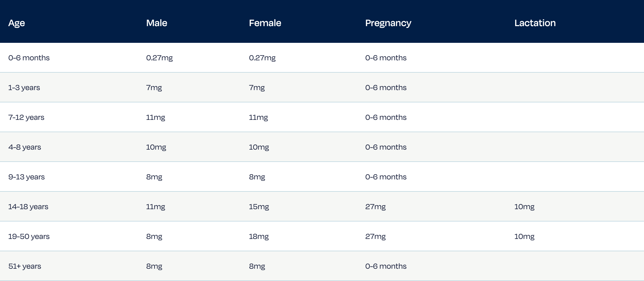Image resolution: width=644 pixels, height=281 pixels.
Task: Select the 9-13 years row label
Action: [26, 177]
